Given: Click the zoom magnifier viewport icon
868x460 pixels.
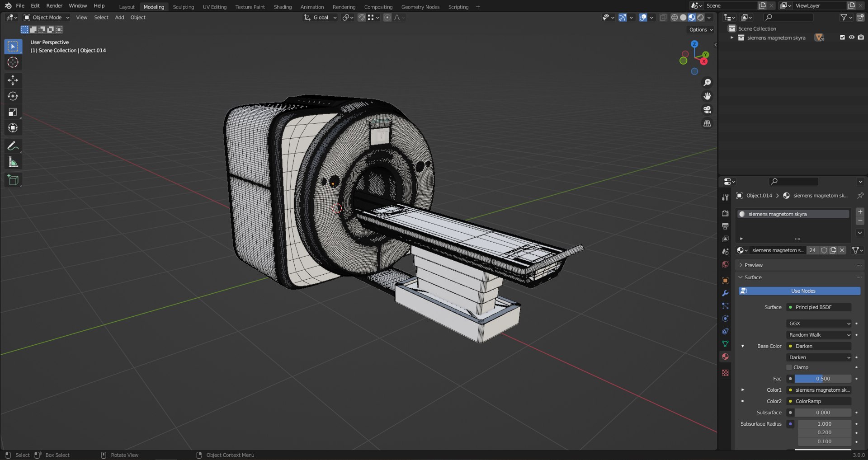Looking at the screenshot, I should click(x=707, y=83).
